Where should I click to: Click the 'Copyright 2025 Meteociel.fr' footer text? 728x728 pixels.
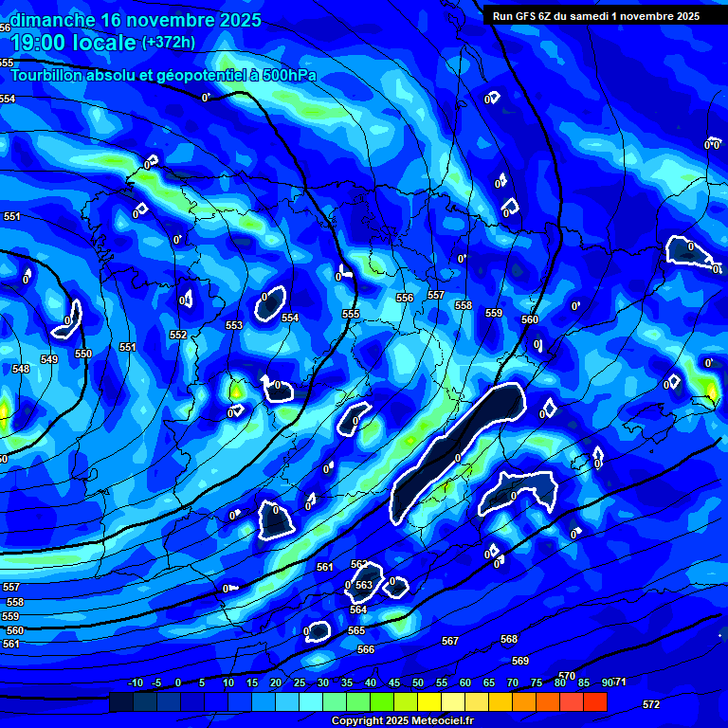[403, 720]
